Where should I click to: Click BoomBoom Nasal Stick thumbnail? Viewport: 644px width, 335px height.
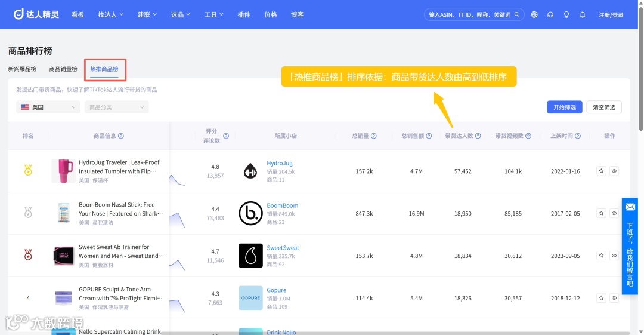click(x=63, y=213)
